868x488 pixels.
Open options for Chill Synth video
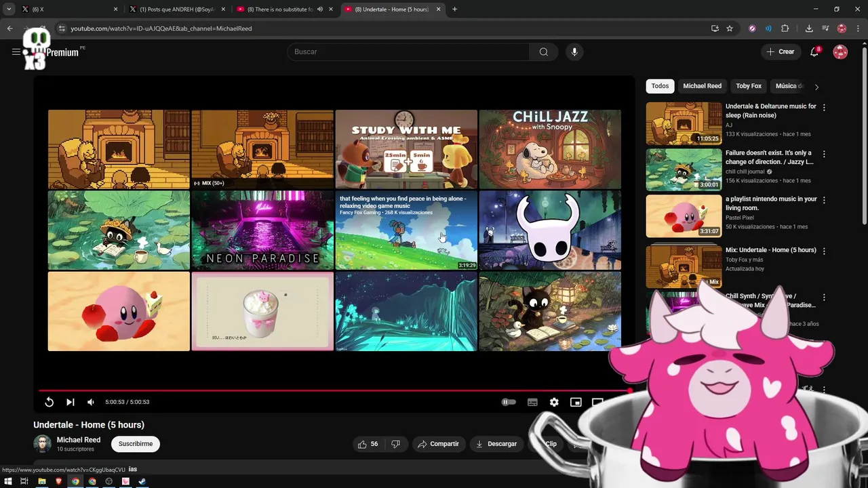(x=824, y=298)
